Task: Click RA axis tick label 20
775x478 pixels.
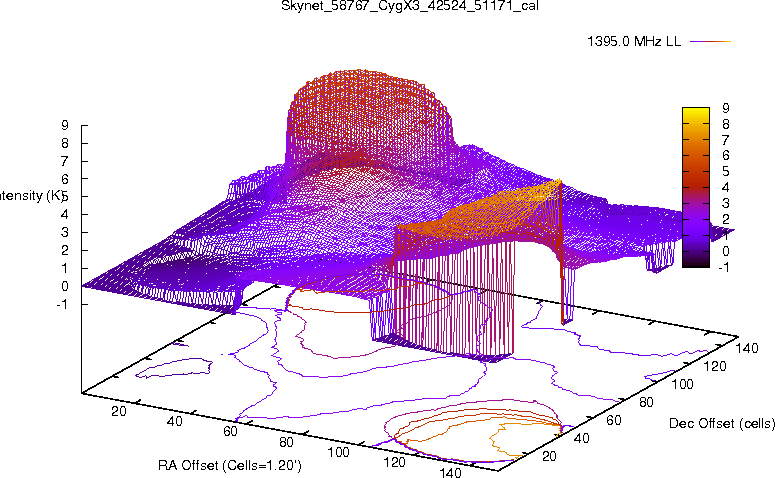Action: 119,411
